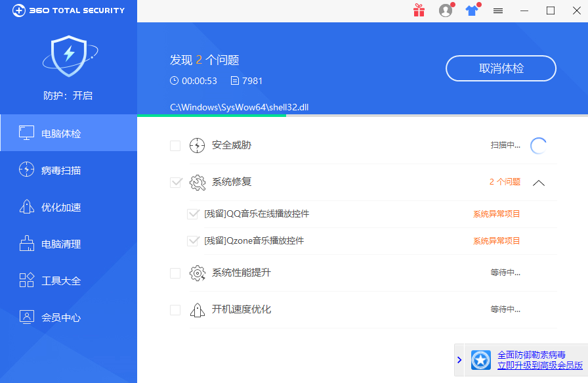Click the 工具大全 toolbox grid icon
The image size is (588, 383).
coord(26,280)
